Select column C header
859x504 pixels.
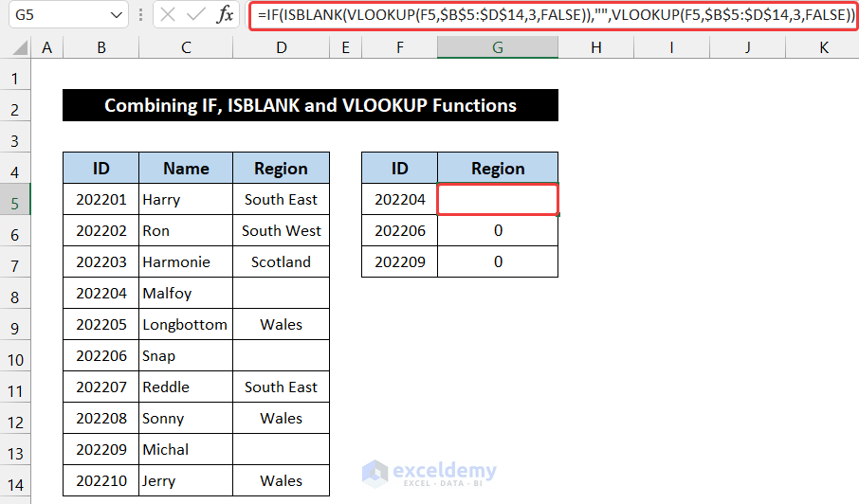[x=186, y=47]
